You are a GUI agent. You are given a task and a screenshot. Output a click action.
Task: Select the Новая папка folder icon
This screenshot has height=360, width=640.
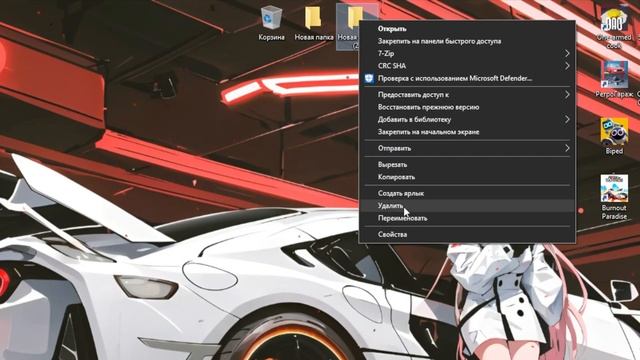[x=314, y=23]
